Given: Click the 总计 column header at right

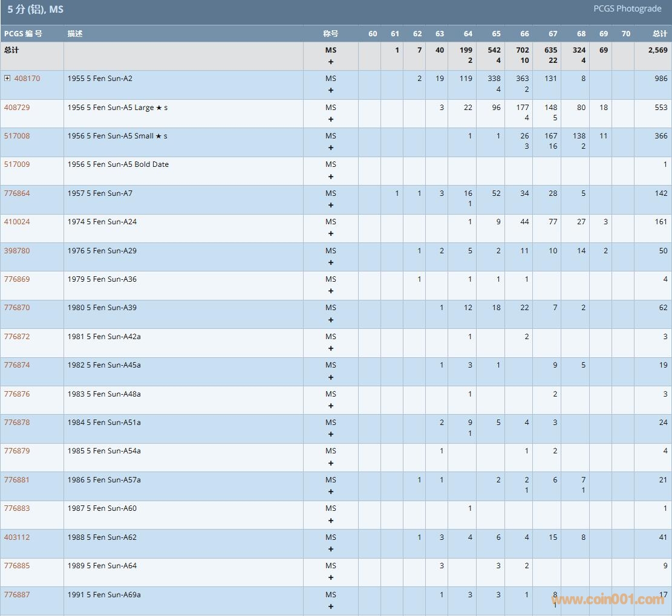Looking at the screenshot, I should (660, 34).
